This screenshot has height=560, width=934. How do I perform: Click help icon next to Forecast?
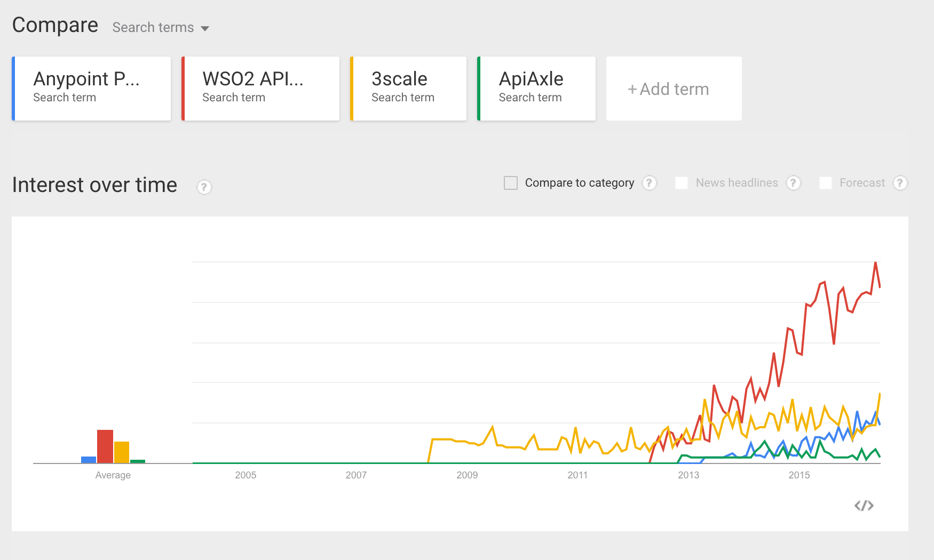click(900, 183)
